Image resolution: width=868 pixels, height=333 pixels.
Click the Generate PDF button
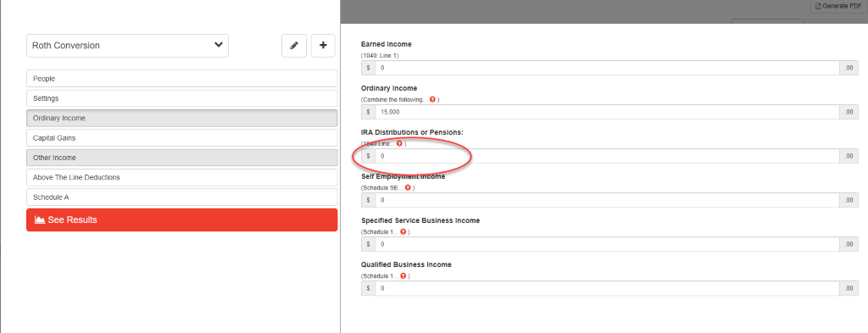tap(838, 6)
